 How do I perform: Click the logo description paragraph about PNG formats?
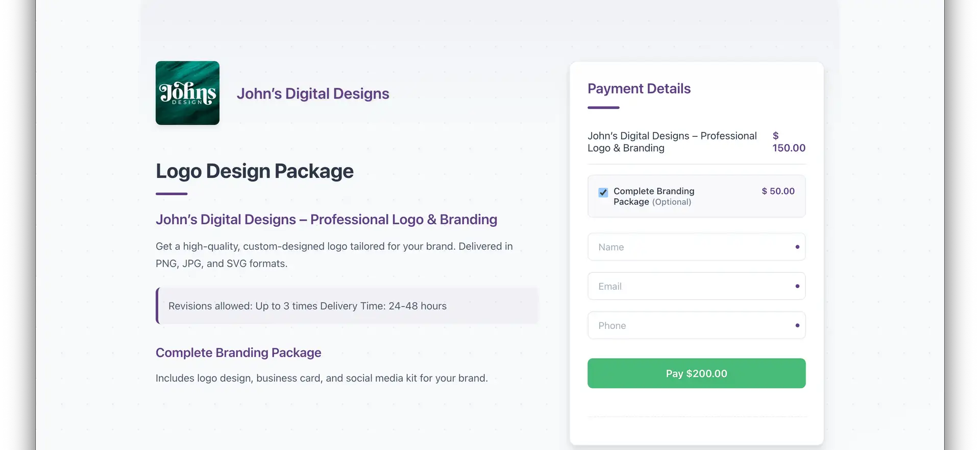point(334,255)
